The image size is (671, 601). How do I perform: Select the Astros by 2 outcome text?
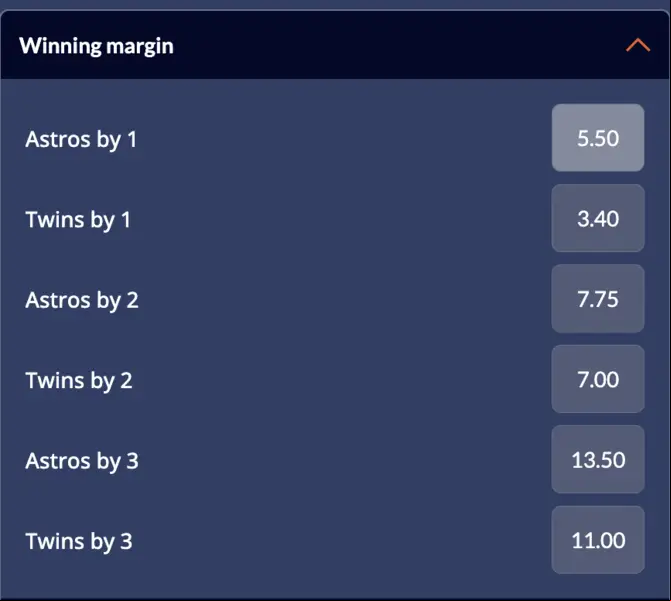82,300
